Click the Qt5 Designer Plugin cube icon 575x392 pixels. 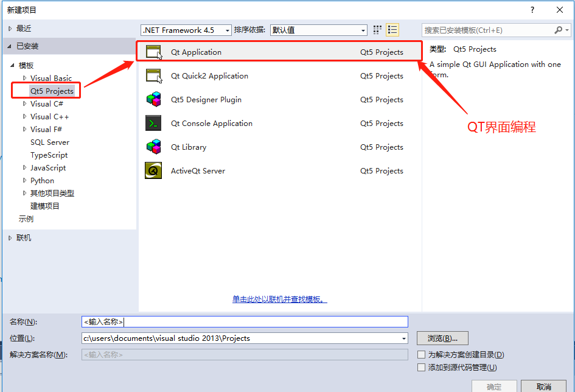[154, 99]
